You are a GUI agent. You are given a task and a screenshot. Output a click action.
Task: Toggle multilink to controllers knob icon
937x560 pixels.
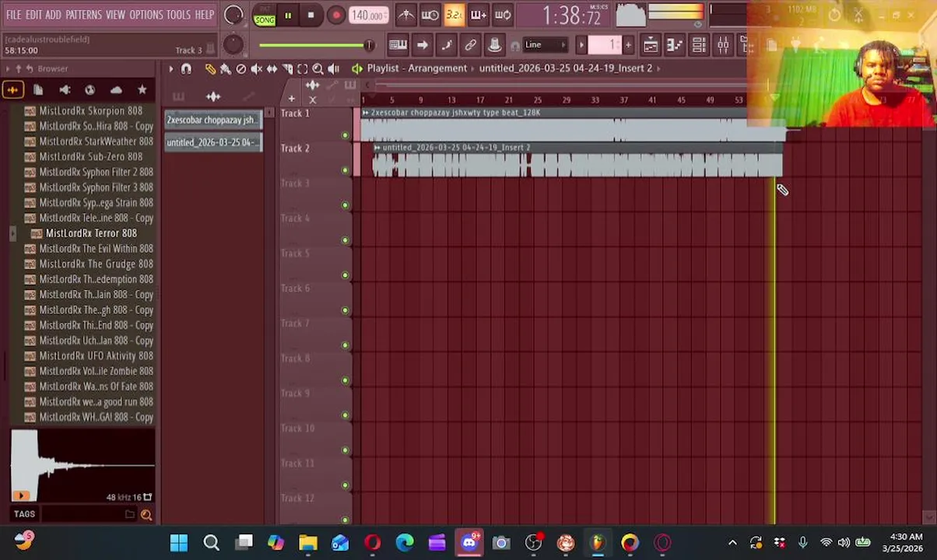pyautogui.click(x=494, y=45)
